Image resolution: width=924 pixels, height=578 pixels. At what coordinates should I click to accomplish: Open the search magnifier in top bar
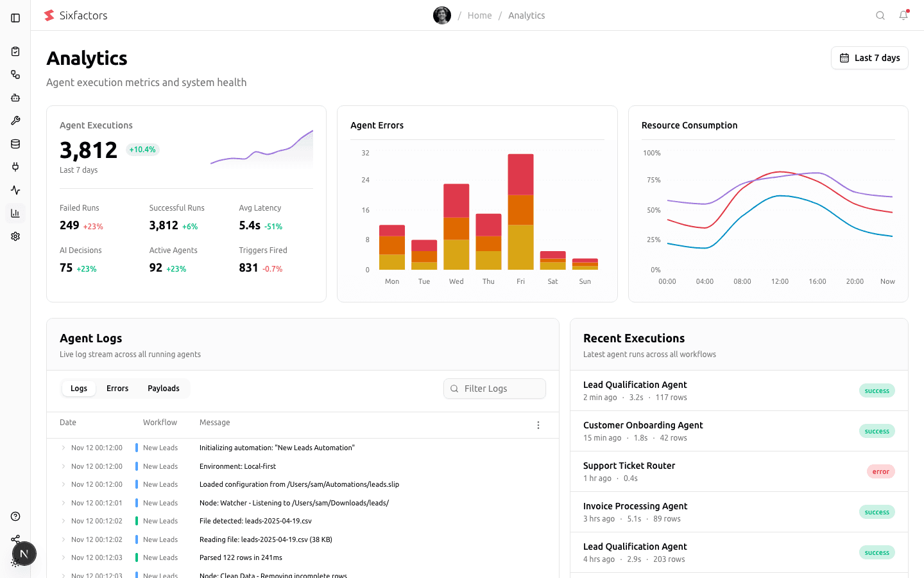point(880,15)
